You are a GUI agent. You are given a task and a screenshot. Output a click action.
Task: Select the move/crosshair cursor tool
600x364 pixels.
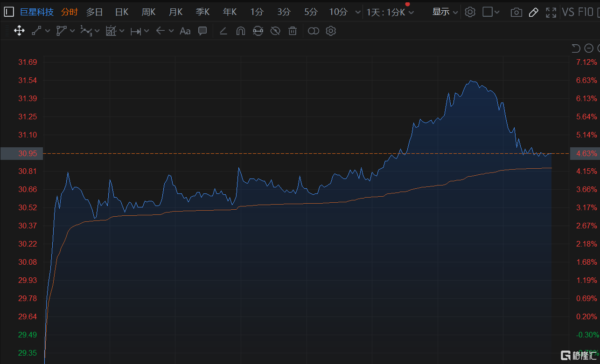pos(19,31)
